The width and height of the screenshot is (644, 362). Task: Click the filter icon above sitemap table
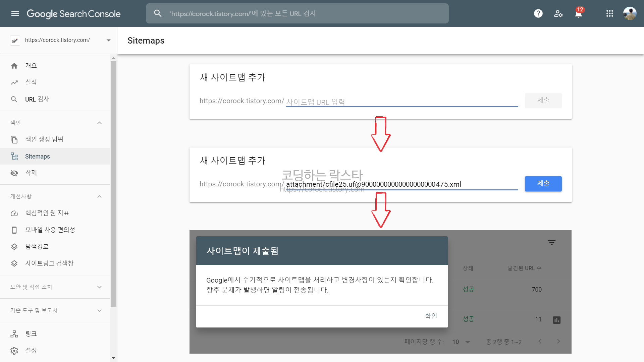tap(551, 242)
